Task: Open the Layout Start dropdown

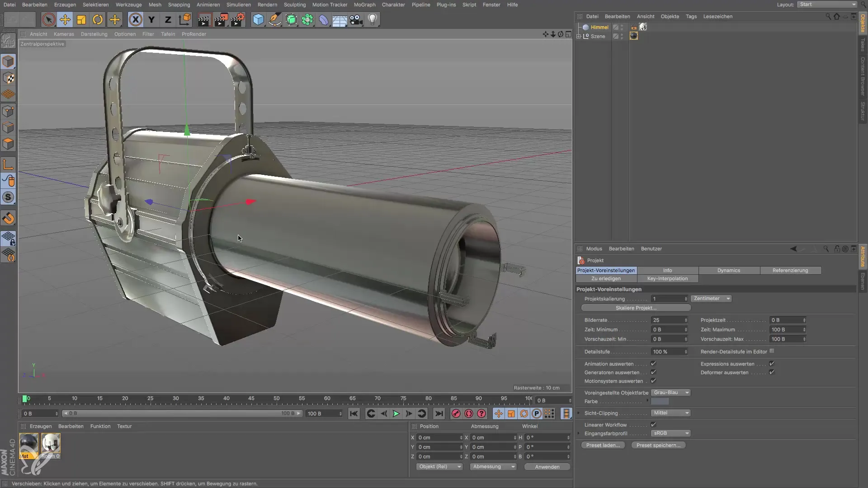Action: tap(827, 5)
